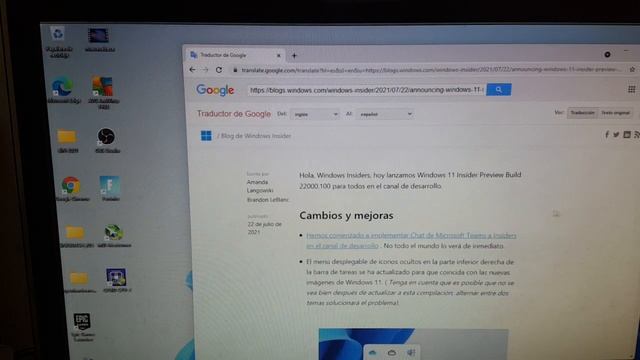
Task: Open a new browser tab
Action: pyautogui.click(x=294, y=56)
